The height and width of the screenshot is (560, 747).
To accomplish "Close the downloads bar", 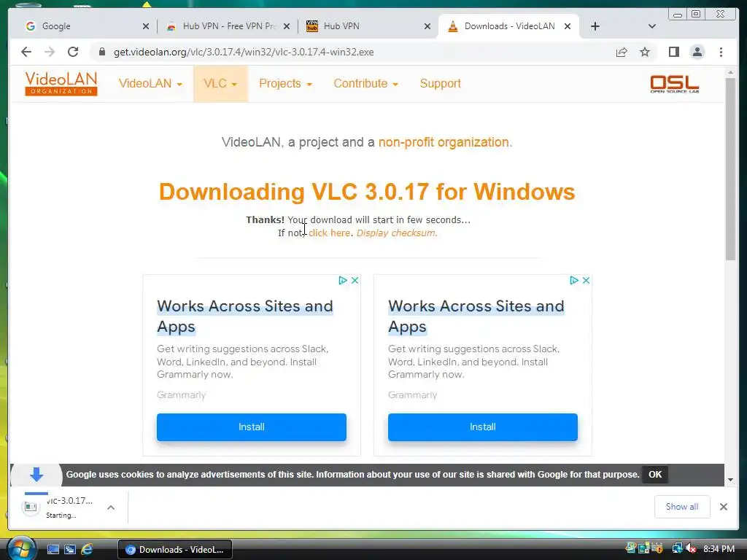I will click(723, 507).
